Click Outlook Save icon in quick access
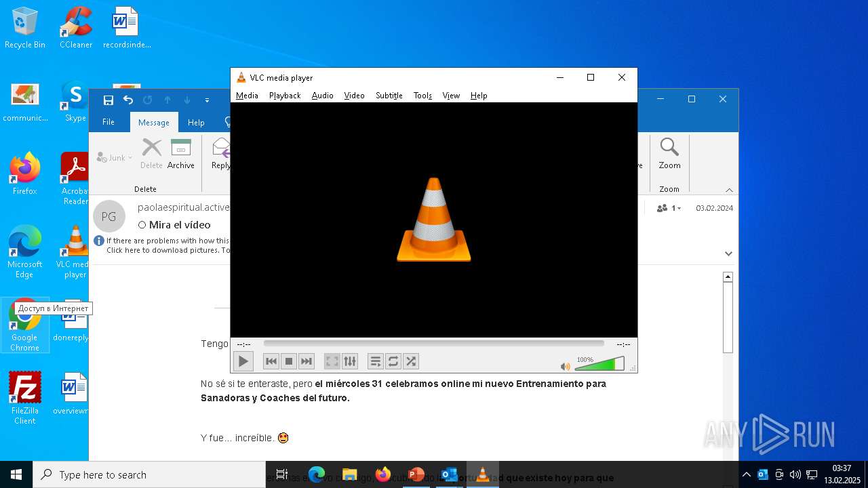Image resolution: width=868 pixels, height=488 pixels. click(108, 100)
